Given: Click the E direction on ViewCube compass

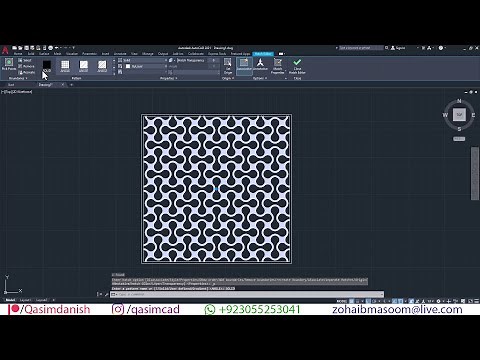Looking at the screenshot, I should click(473, 115).
